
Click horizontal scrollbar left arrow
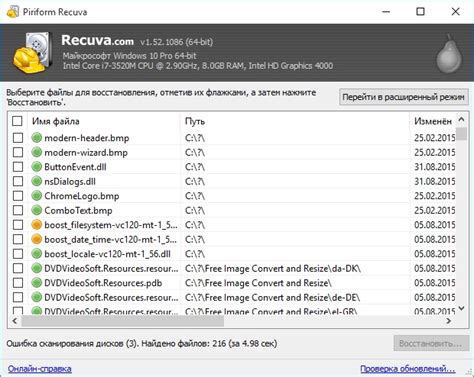[15, 321]
